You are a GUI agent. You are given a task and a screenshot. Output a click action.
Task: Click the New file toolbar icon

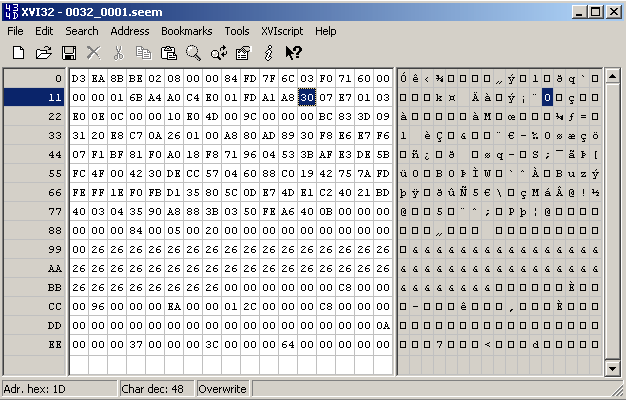click(x=18, y=52)
